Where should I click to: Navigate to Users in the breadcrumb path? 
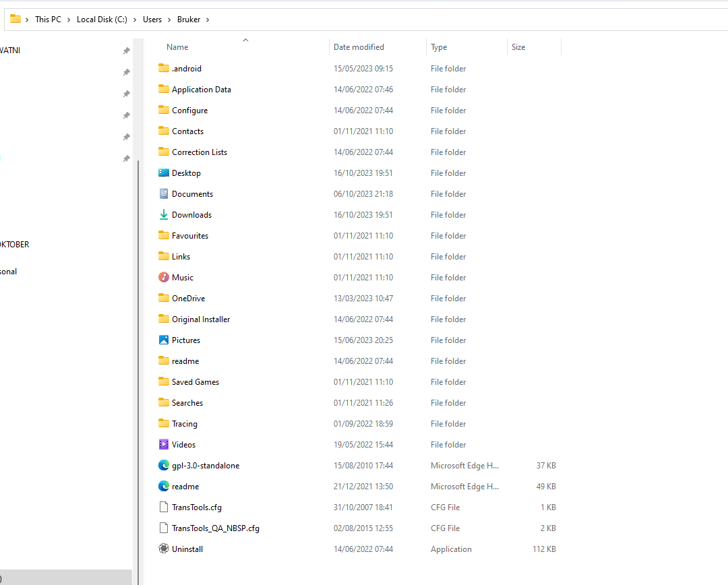(x=152, y=20)
